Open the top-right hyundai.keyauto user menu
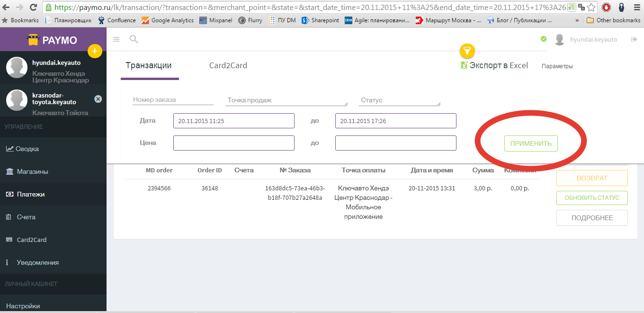 [586, 40]
